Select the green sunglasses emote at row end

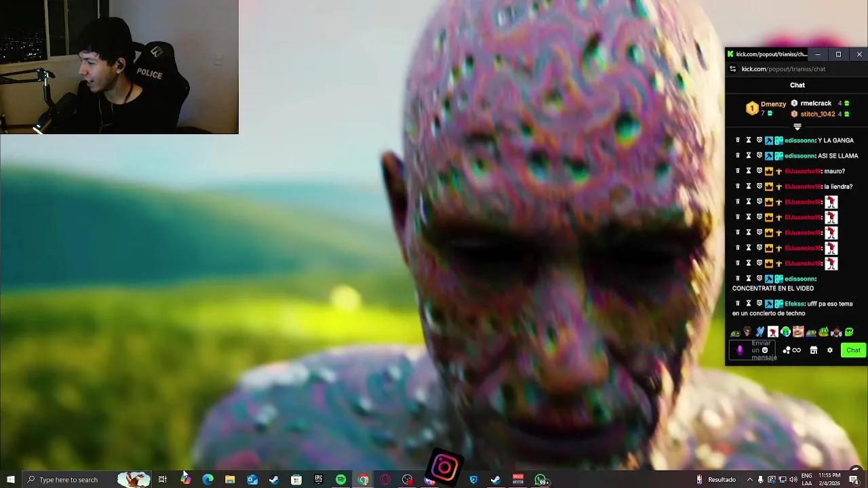[x=849, y=332]
